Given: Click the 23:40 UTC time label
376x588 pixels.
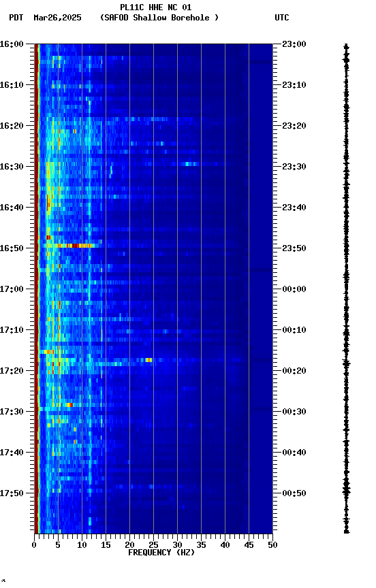Looking at the screenshot, I should tap(294, 208).
